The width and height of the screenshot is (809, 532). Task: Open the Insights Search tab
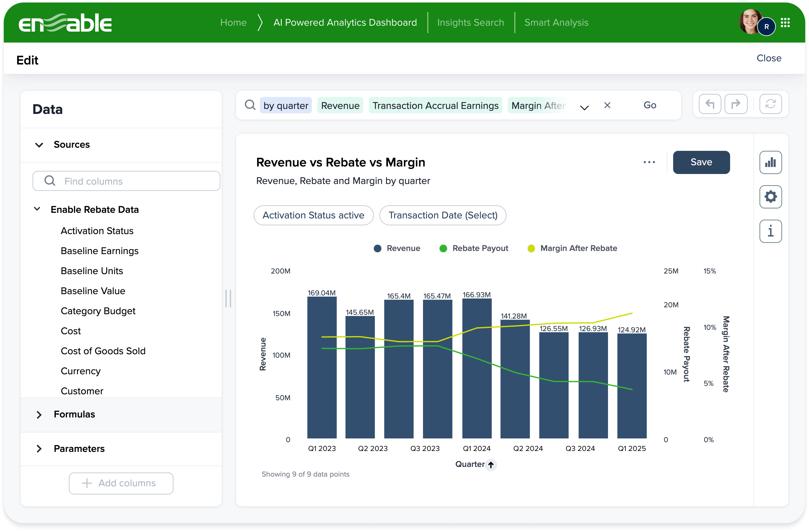(x=471, y=23)
